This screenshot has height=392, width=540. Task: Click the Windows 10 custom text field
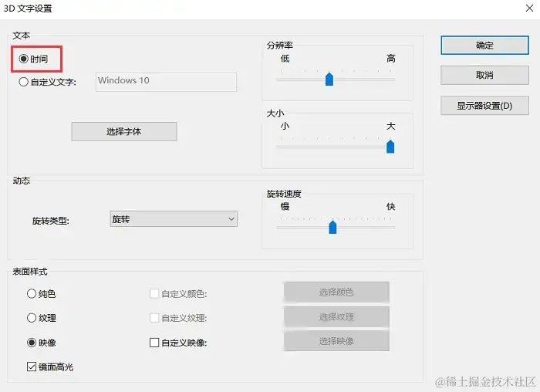tap(166, 82)
